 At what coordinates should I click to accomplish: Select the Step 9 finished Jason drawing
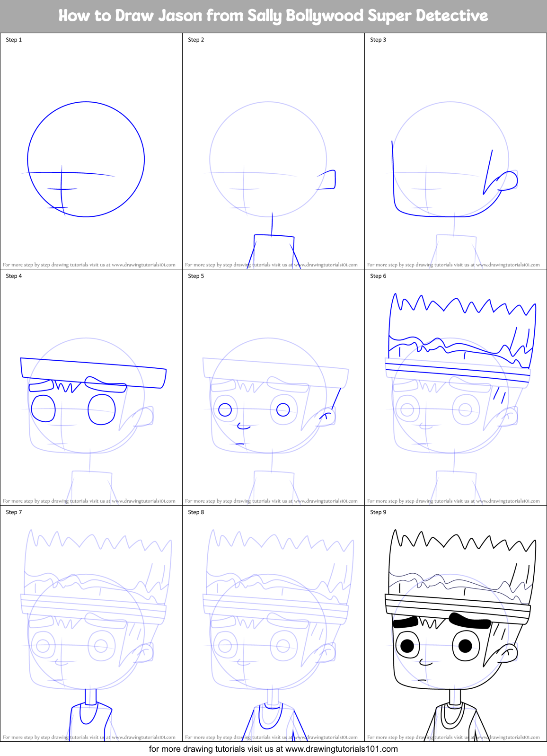click(x=456, y=623)
